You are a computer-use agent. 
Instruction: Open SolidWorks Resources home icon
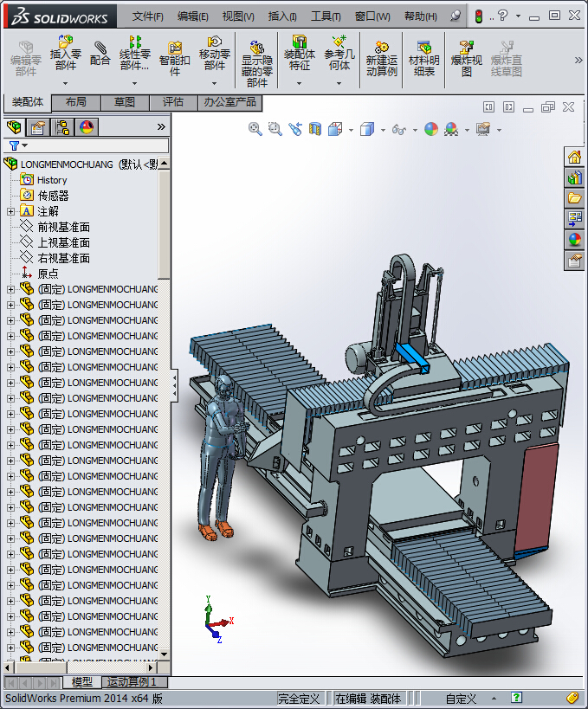(574, 157)
